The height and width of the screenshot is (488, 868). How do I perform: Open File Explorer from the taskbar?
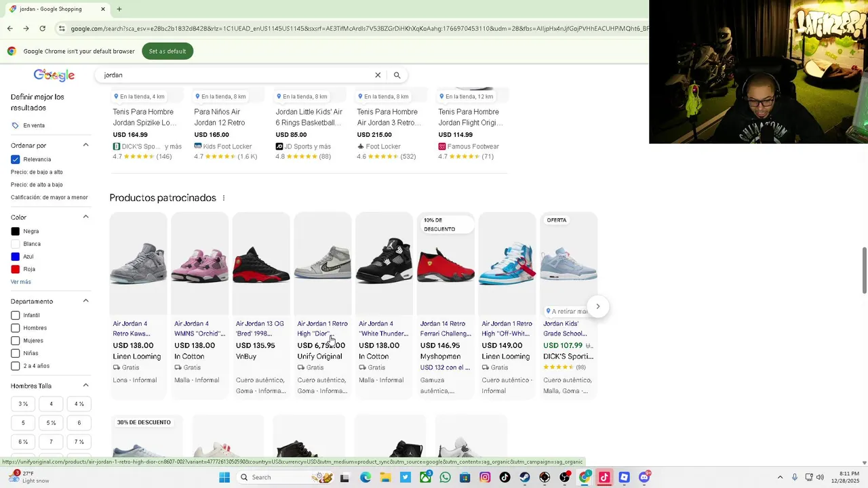coord(385,477)
